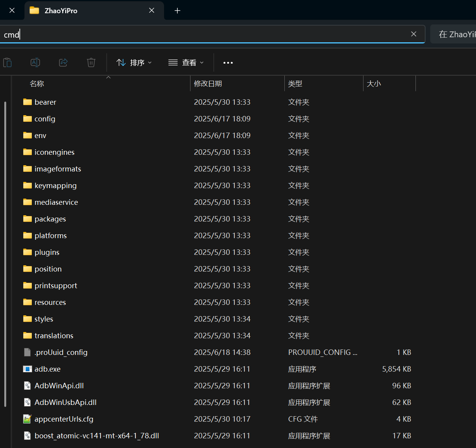Select the bearer folder icon
The width and height of the screenshot is (476, 448).
click(x=27, y=102)
